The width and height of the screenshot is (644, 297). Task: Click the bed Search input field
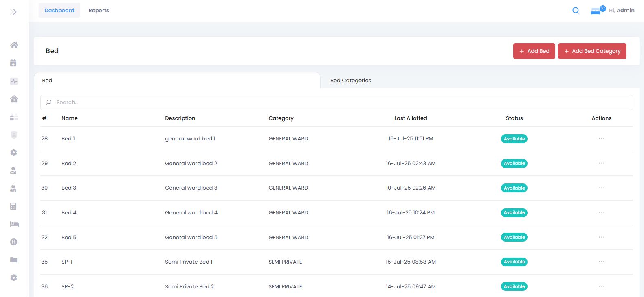click(336, 103)
